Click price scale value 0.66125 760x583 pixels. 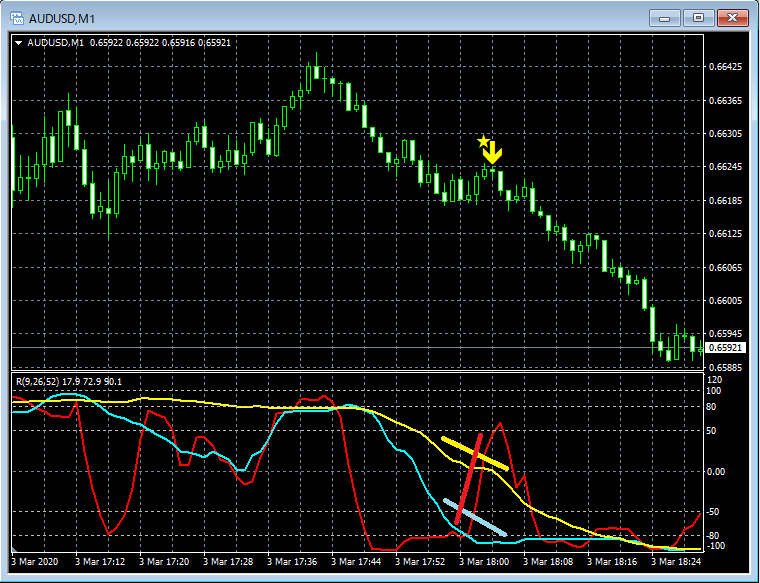coord(725,234)
